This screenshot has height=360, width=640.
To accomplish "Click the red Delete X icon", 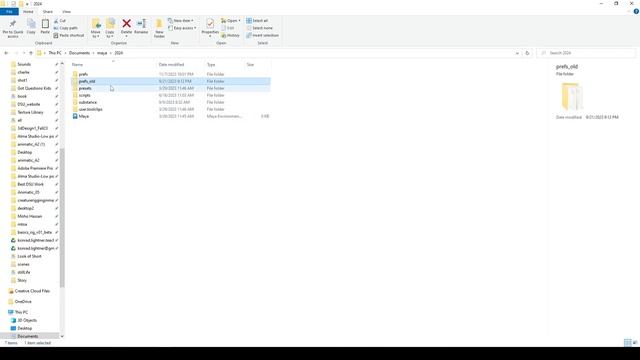I will [x=127, y=24].
